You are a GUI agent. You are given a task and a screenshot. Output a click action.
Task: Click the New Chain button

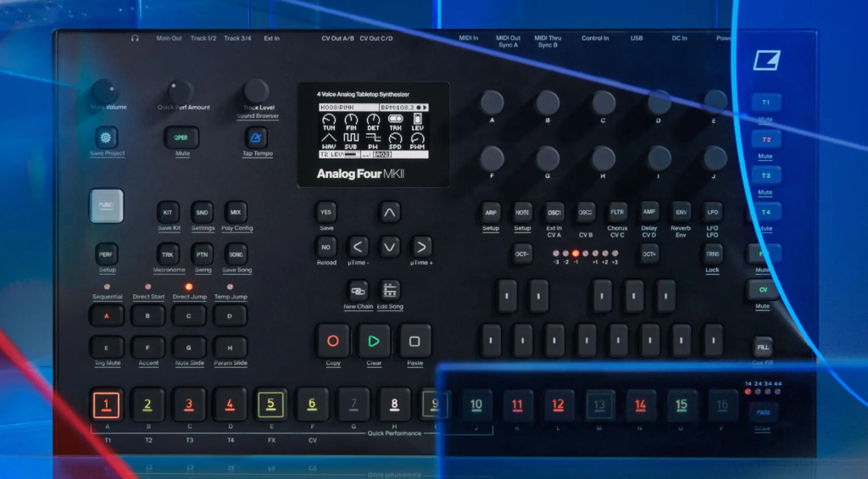[358, 291]
